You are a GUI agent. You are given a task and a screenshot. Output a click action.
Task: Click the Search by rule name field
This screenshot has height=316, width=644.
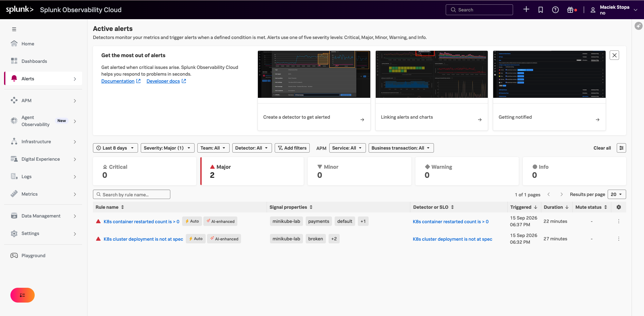(132, 194)
